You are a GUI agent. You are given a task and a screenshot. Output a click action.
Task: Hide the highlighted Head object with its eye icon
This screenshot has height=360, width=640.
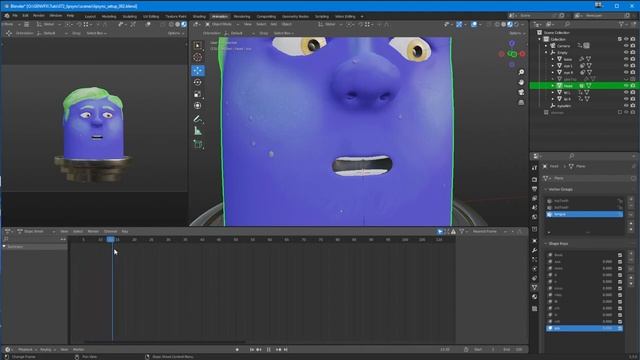click(626, 86)
